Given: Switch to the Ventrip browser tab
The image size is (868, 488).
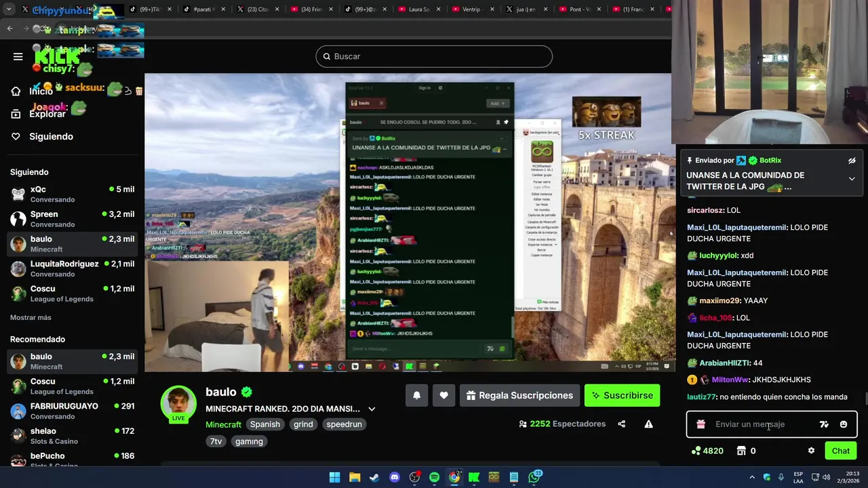Looking at the screenshot, I should pyautogui.click(x=473, y=9).
